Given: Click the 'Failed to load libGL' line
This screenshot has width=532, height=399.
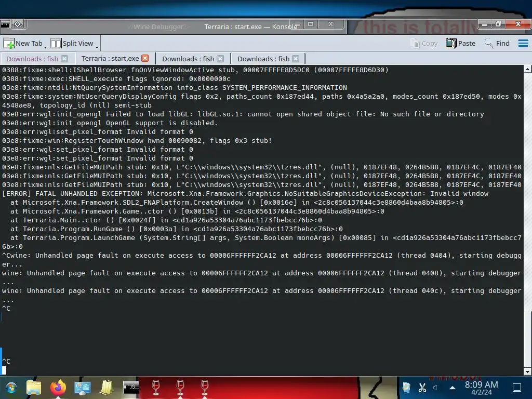Looking at the screenshot, I should point(243,114).
